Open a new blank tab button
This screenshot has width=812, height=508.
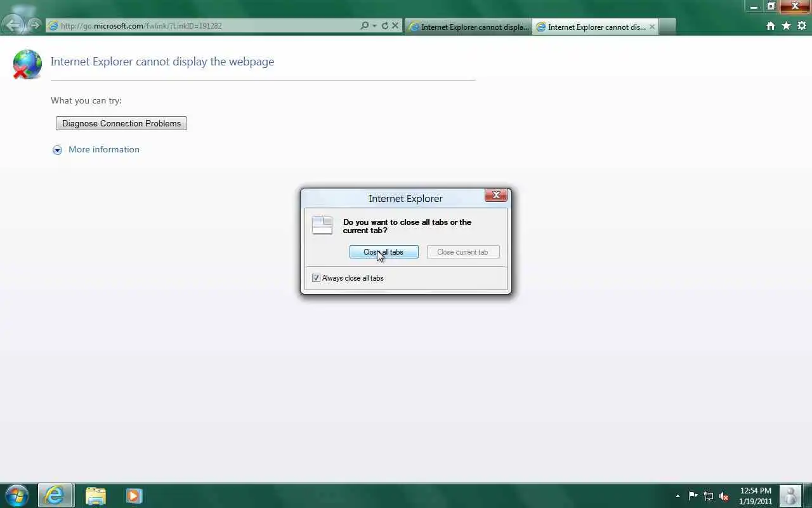pyautogui.click(x=667, y=27)
